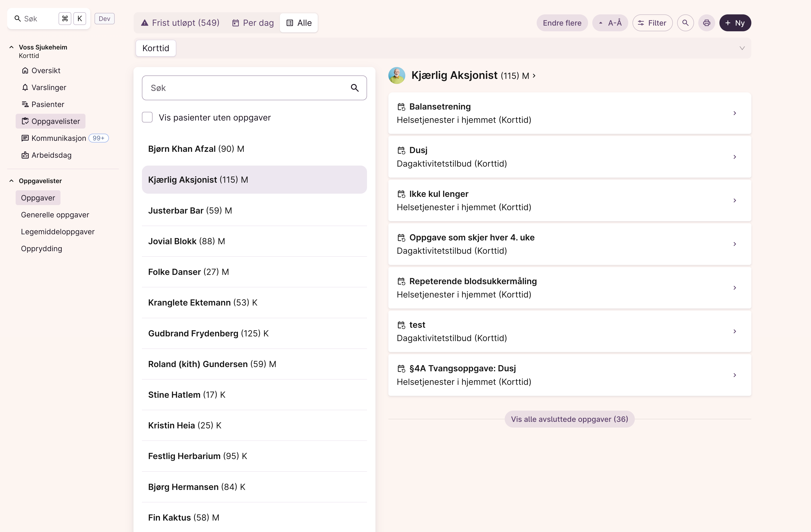Click the magnifier search icon near Filter
The height and width of the screenshot is (532, 811).
pyautogui.click(x=685, y=23)
